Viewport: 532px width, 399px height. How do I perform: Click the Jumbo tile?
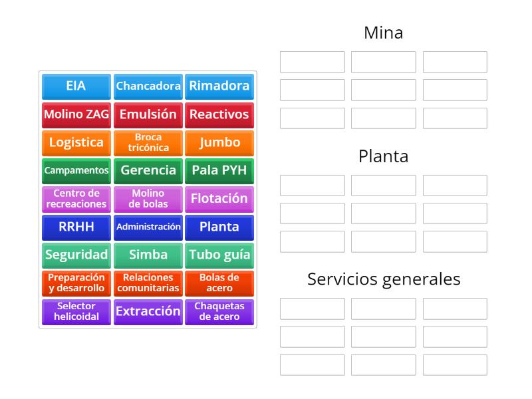pos(219,142)
